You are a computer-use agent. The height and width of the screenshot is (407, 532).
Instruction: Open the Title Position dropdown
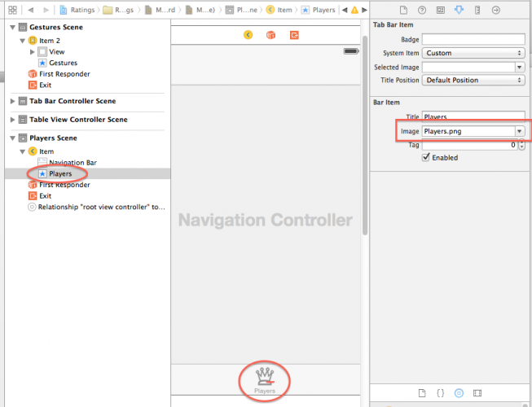pos(473,80)
